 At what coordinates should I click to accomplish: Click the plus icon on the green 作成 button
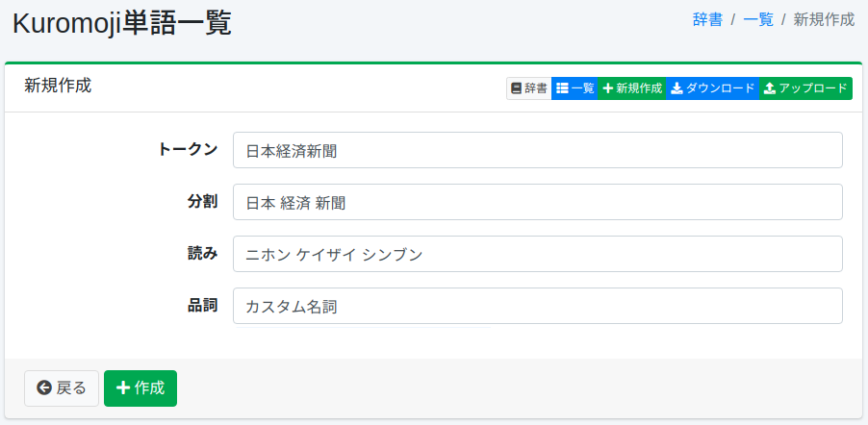[x=123, y=388]
